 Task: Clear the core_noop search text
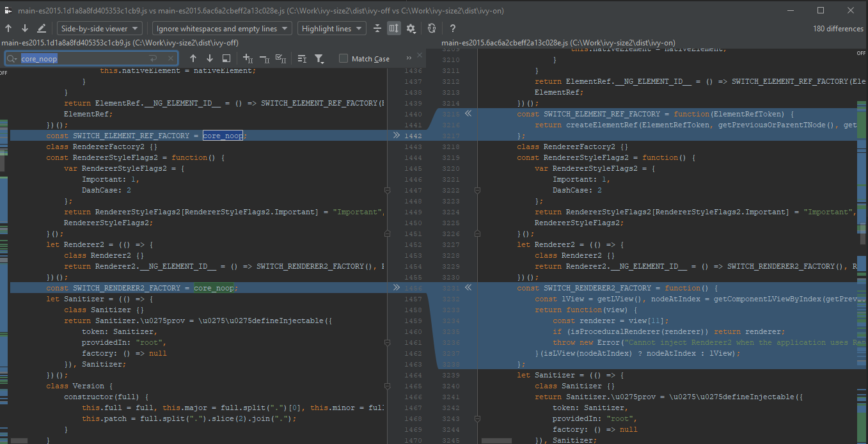pos(171,58)
